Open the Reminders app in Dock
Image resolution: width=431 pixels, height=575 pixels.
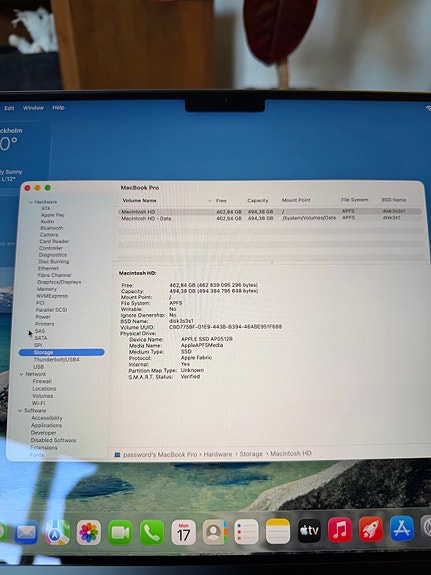pyautogui.click(x=246, y=532)
